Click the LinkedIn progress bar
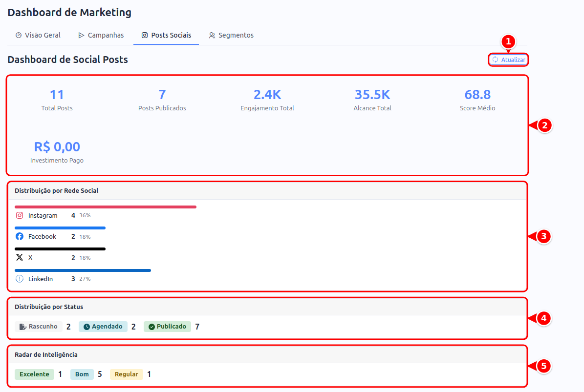This screenshot has width=584, height=392. 83,270
